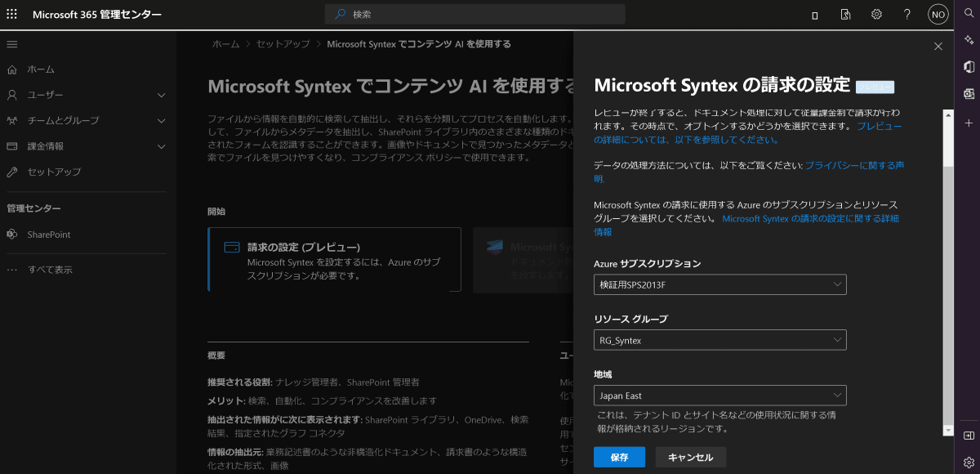Open the リソース グループ dropdown
980x474 pixels.
tap(720, 340)
